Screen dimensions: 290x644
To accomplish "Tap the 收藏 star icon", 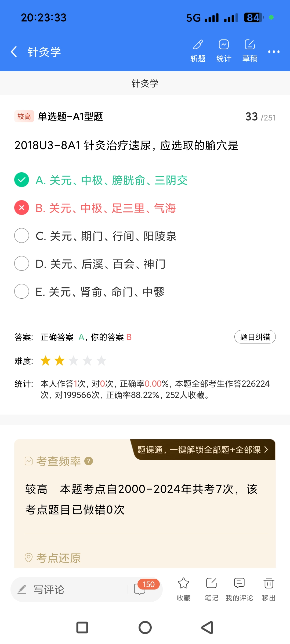I will (x=184, y=589).
